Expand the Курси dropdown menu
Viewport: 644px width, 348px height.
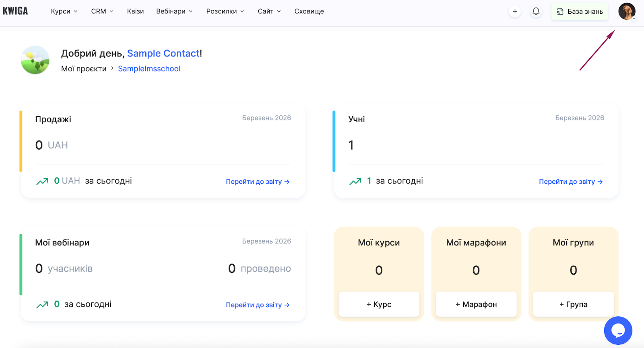64,11
